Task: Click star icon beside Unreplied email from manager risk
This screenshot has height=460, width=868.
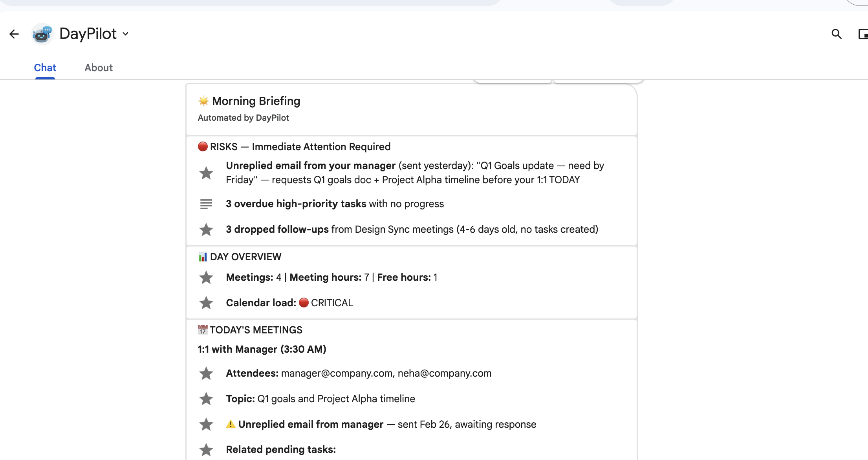Action: click(206, 173)
